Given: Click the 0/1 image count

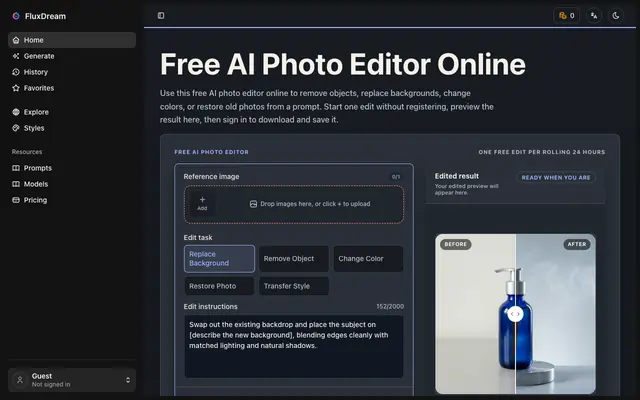Looking at the screenshot, I should click(x=396, y=177).
